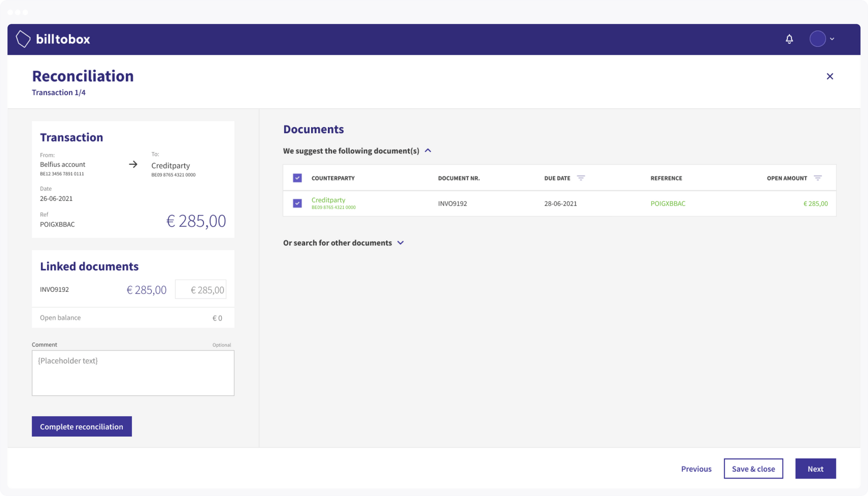Open the Creditparty counterparty link
This screenshot has height=496, width=868.
(x=329, y=200)
